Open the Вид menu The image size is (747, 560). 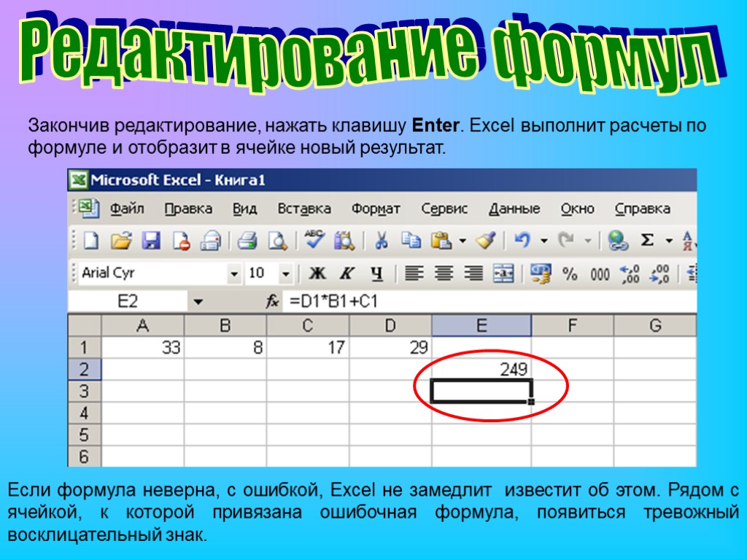[245, 209]
